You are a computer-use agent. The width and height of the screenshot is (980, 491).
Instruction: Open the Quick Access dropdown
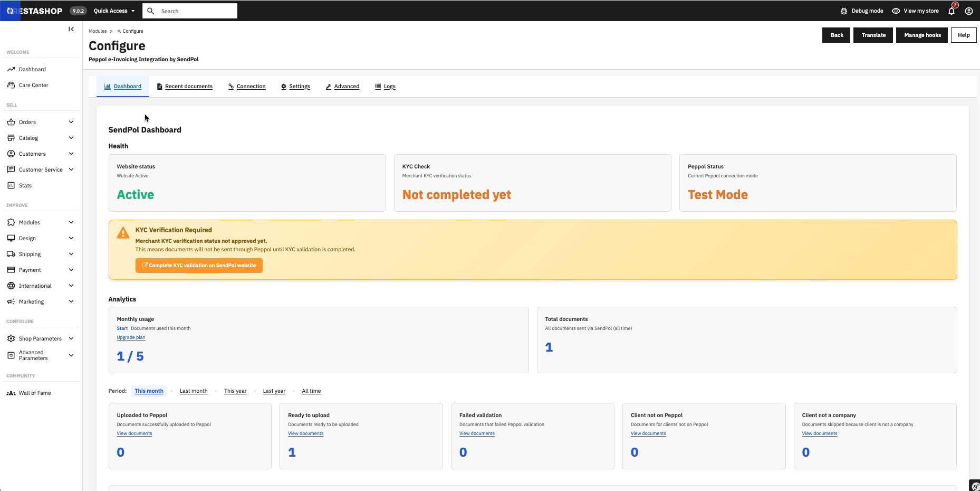click(114, 11)
